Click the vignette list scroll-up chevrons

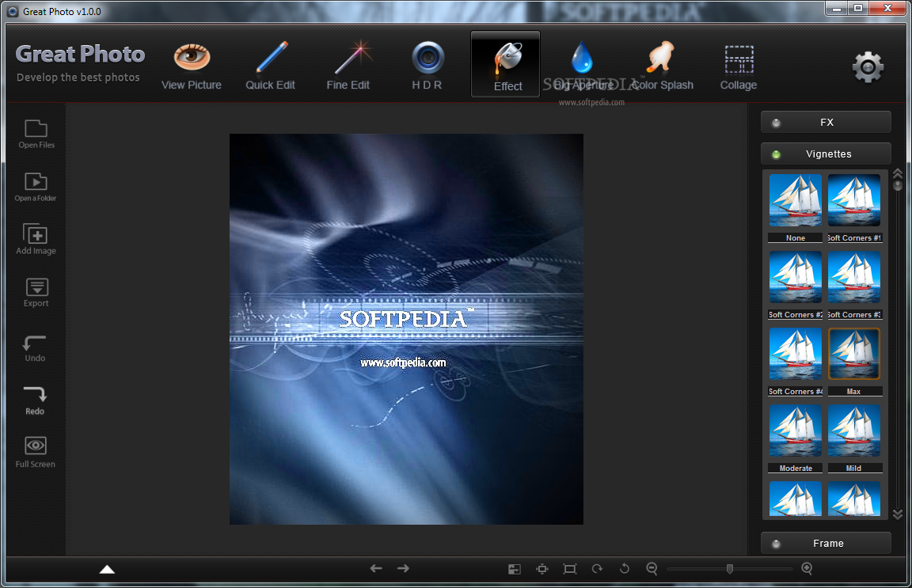click(898, 173)
